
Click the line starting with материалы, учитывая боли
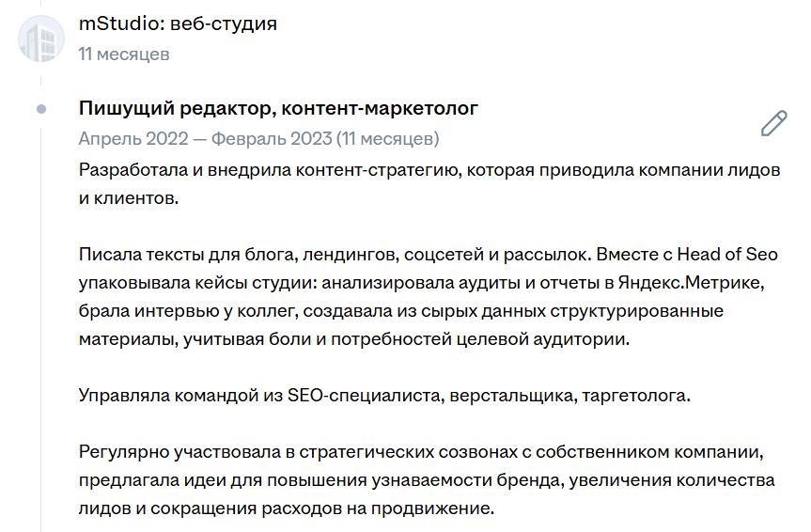[353, 338]
